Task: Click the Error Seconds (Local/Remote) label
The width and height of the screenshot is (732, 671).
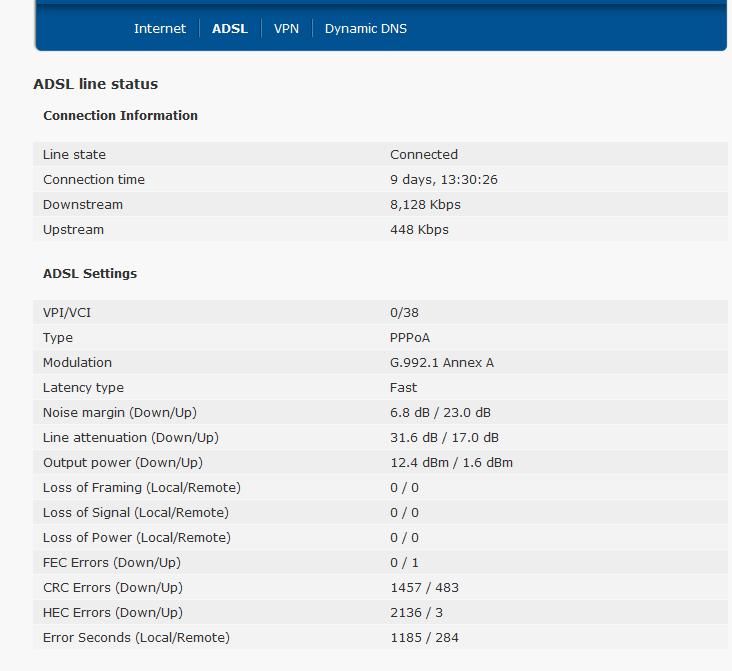Action: point(136,638)
